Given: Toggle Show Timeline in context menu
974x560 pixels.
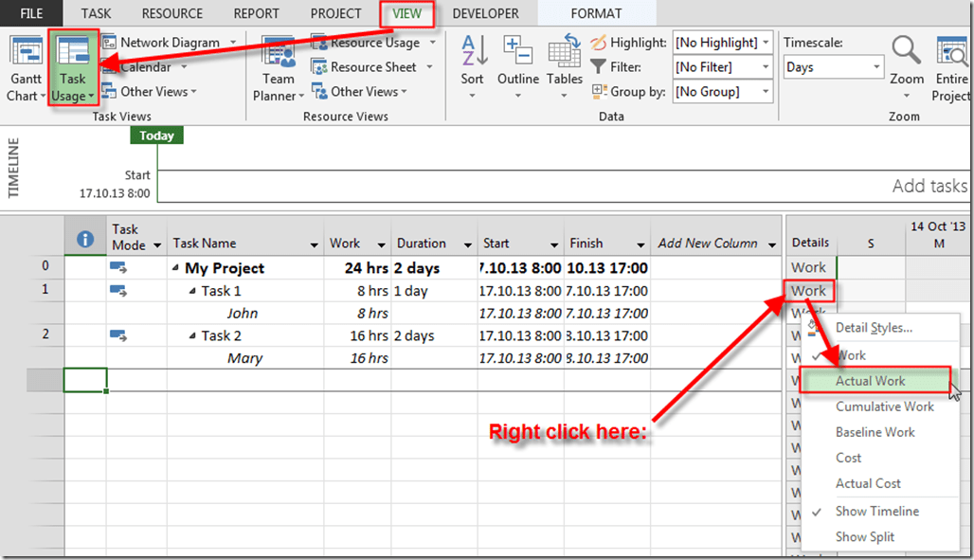Looking at the screenshot, I should (876, 511).
